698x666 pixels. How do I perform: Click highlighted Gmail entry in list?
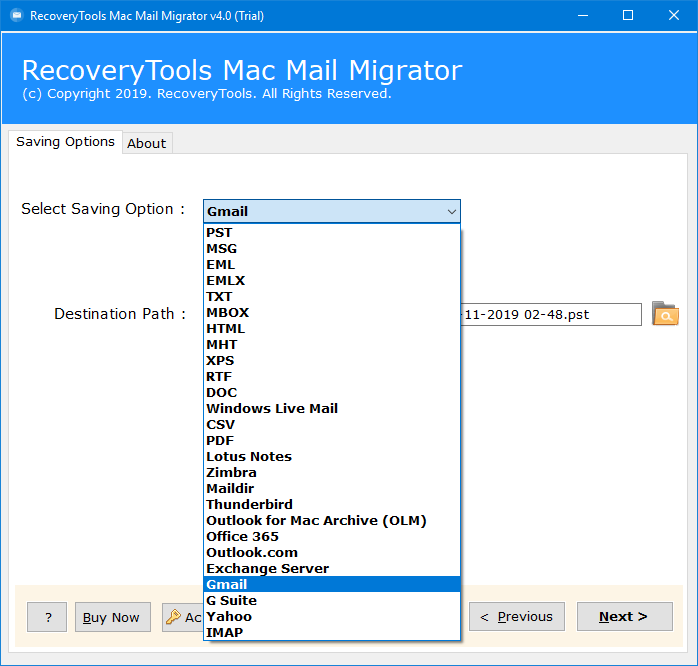coord(332,585)
